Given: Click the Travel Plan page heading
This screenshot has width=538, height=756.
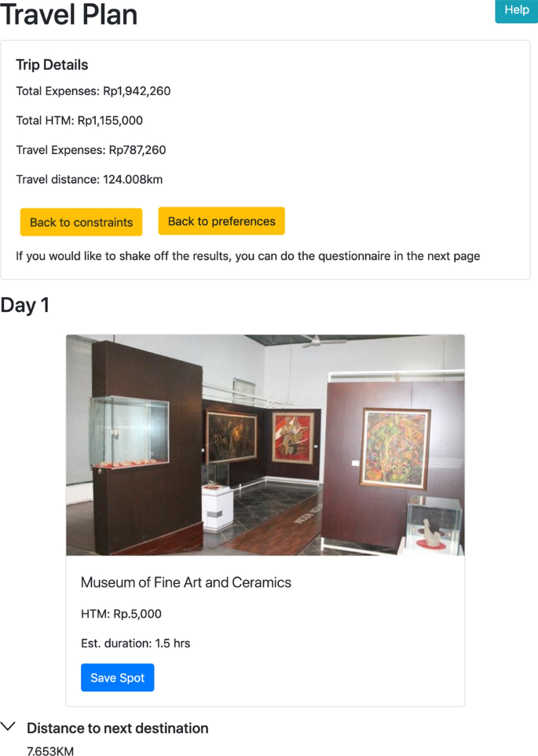Looking at the screenshot, I should [69, 14].
